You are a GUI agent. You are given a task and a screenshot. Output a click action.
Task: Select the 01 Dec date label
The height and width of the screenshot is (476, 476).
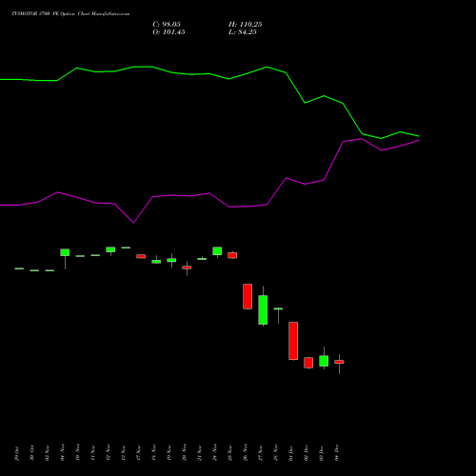(291, 453)
